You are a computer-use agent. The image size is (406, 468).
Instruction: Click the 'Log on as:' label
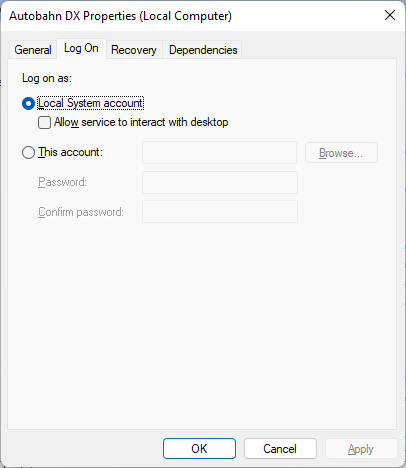(x=47, y=78)
